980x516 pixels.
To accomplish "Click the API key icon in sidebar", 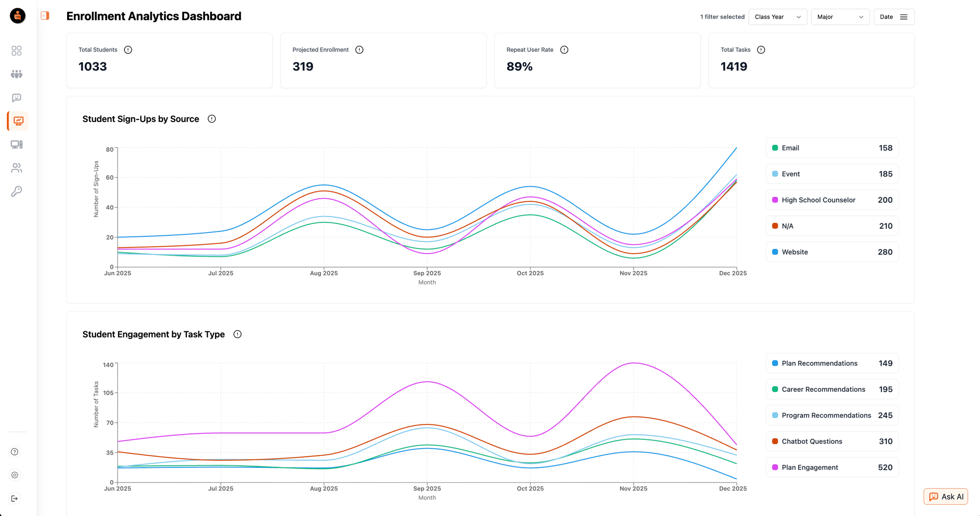I will tap(17, 191).
